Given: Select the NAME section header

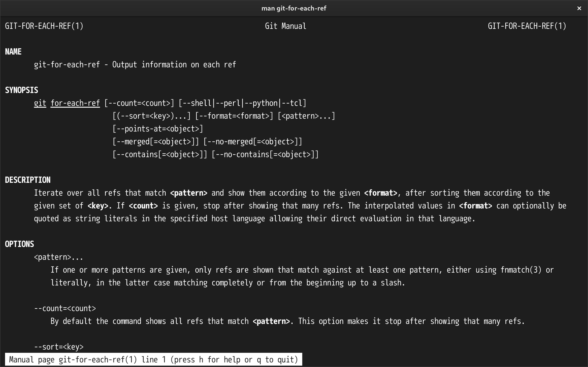Looking at the screenshot, I should (x=13, y=51).
